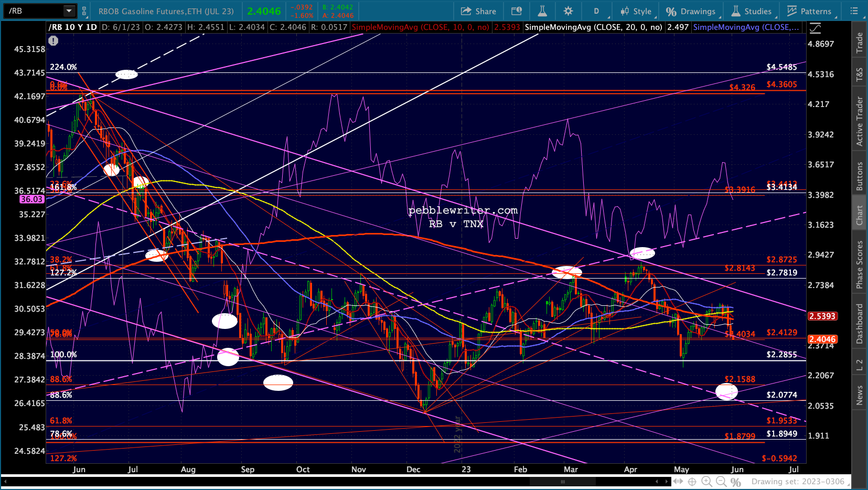Click the 100.0% Fibonacci level label
Screen dimensions: 868x490
coord(63,355)
